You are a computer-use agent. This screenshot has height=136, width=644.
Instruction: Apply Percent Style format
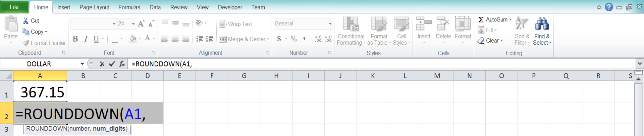pos(294,39)
